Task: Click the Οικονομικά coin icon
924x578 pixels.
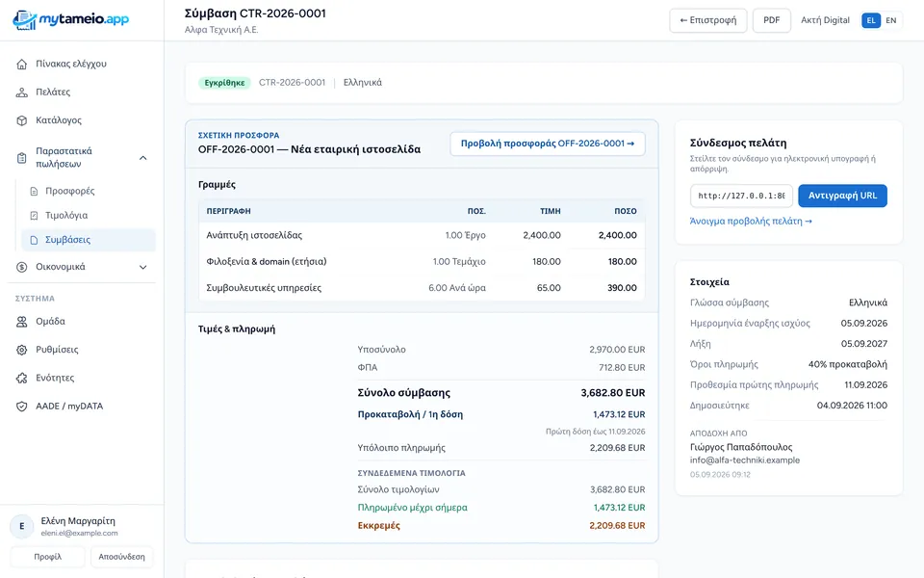Action: point(22,267)
